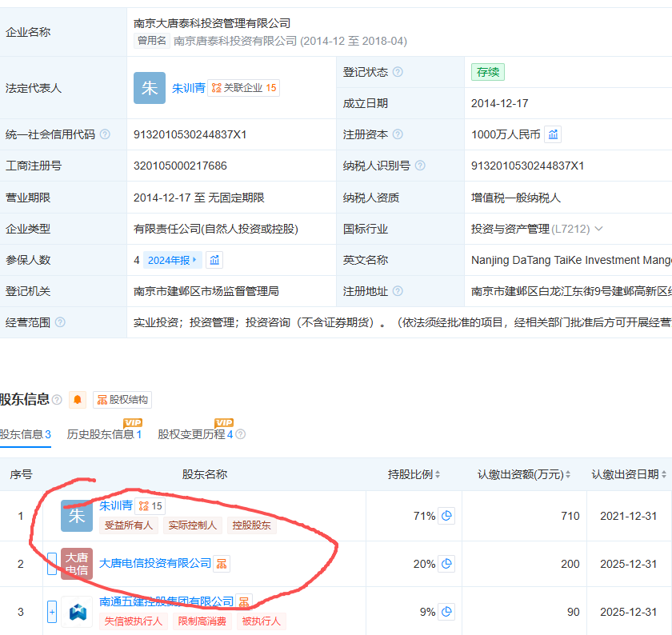This screenshot has height=635, width=672.
Task: Open shareholder 朱训青 link in table
Action: (116, 505)
